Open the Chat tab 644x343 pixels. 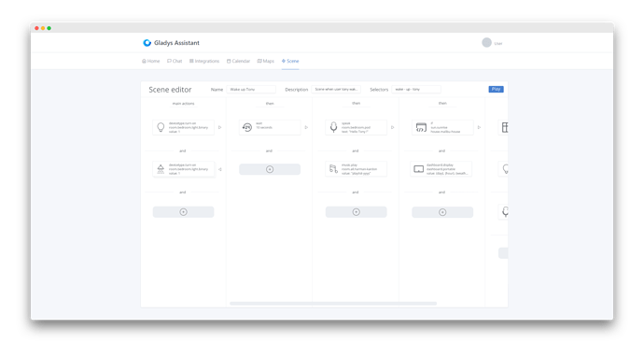coord(175,61)
